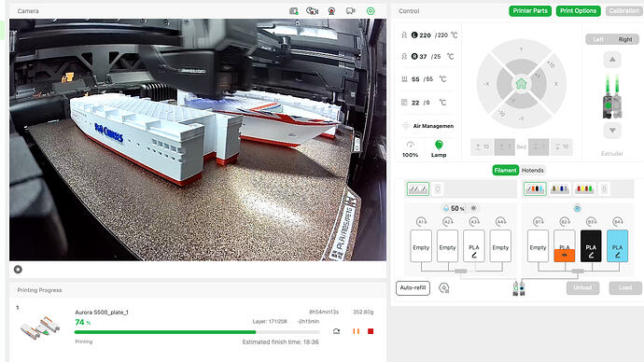Select the white PLA slot A3
Screen dimensions: 644x362
point(474,246)
